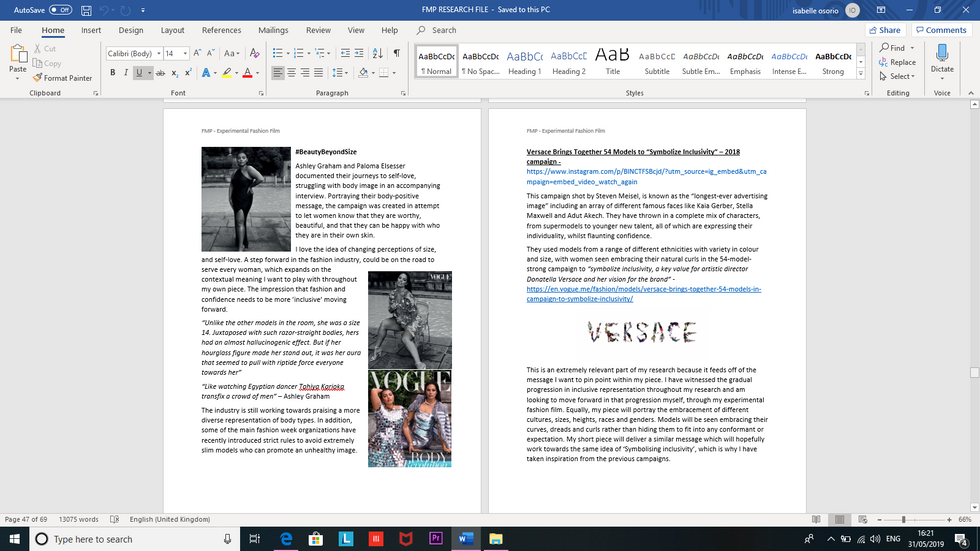980x551 pixels.
Task: Open the File menu
Action: pyautogui.click(x=16, y=30)
